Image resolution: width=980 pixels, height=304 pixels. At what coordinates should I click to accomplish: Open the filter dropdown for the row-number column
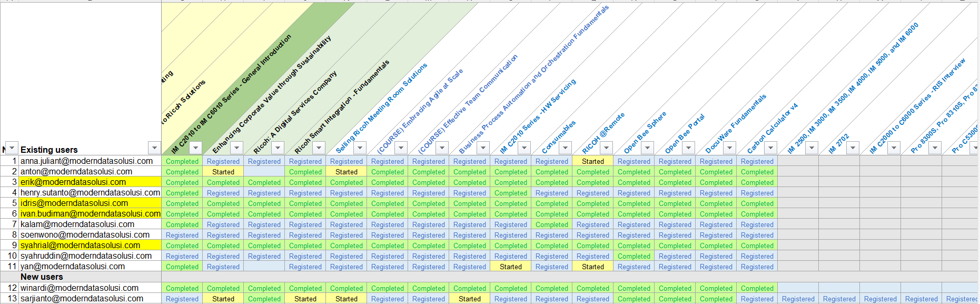tap(11, 148)
